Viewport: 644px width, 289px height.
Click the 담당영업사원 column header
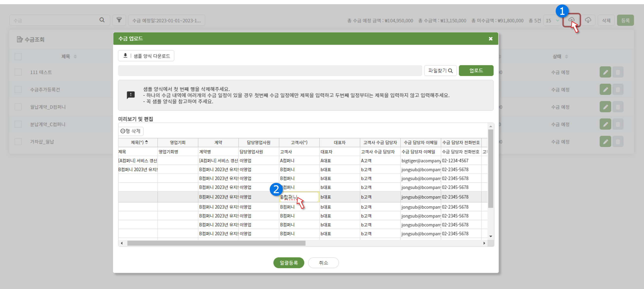point(259,143)
